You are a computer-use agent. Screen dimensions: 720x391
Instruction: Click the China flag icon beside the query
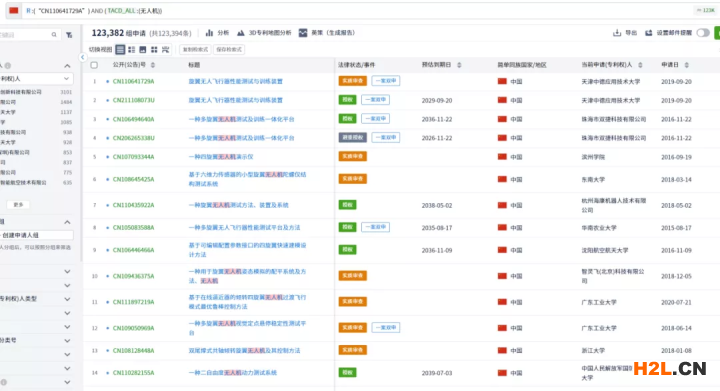click(x=14, y=10)
